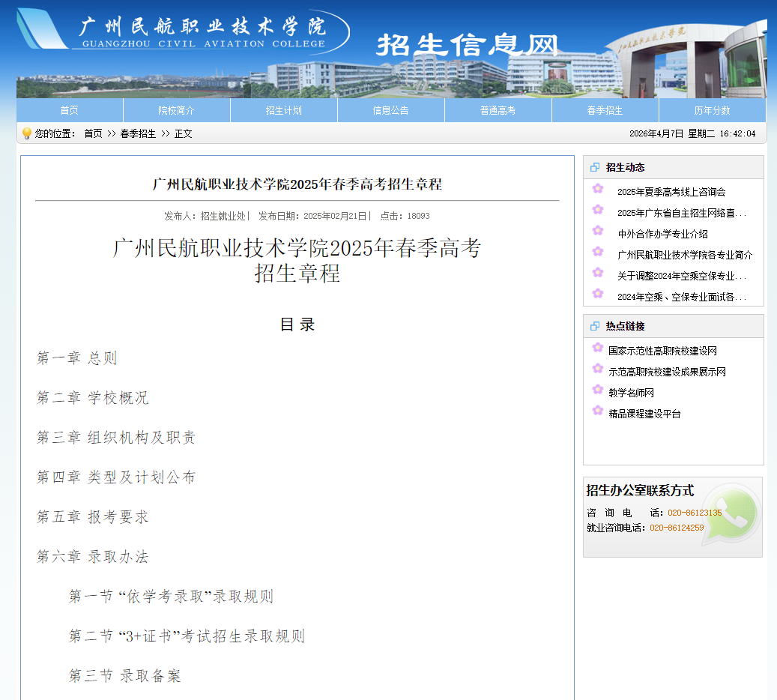Open the 精品课程建设平台 link
The image size is (777, 700).
tap(646, 412)
